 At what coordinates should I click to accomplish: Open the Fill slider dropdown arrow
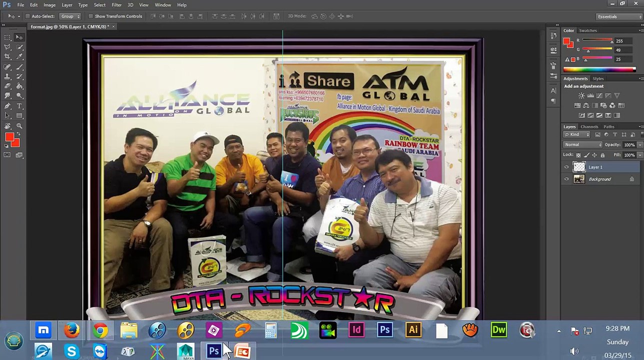tap(640, 155)
